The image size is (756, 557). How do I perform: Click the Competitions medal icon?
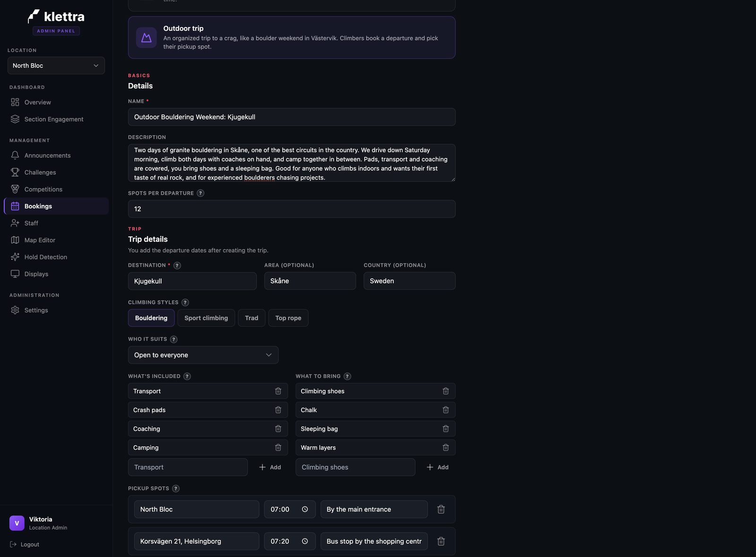(15, 189)
